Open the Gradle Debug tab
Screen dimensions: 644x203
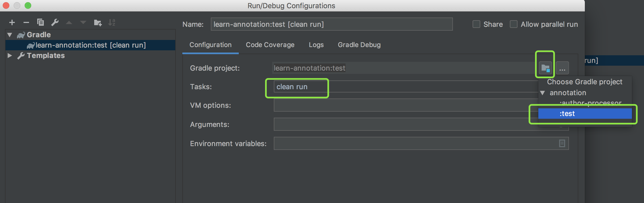click(359, 45)
